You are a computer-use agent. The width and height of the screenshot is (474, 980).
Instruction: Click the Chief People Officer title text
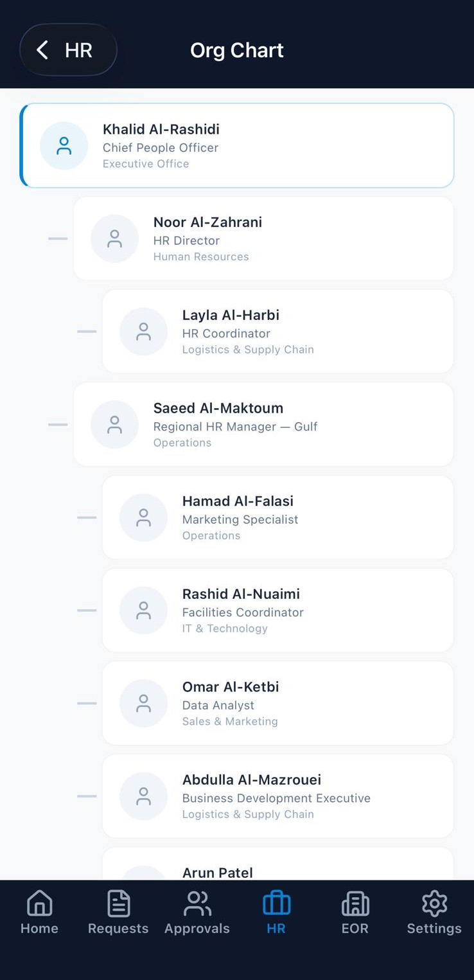point(161,148)
